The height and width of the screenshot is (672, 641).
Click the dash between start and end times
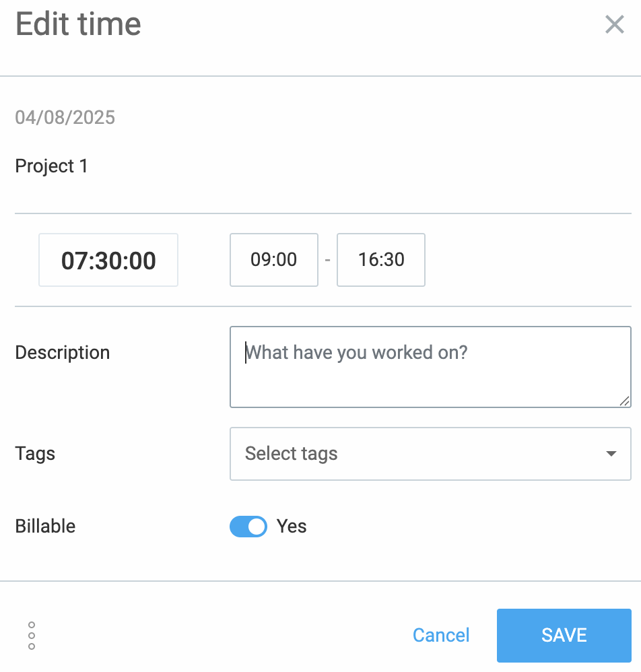click(x=327, y=260)
